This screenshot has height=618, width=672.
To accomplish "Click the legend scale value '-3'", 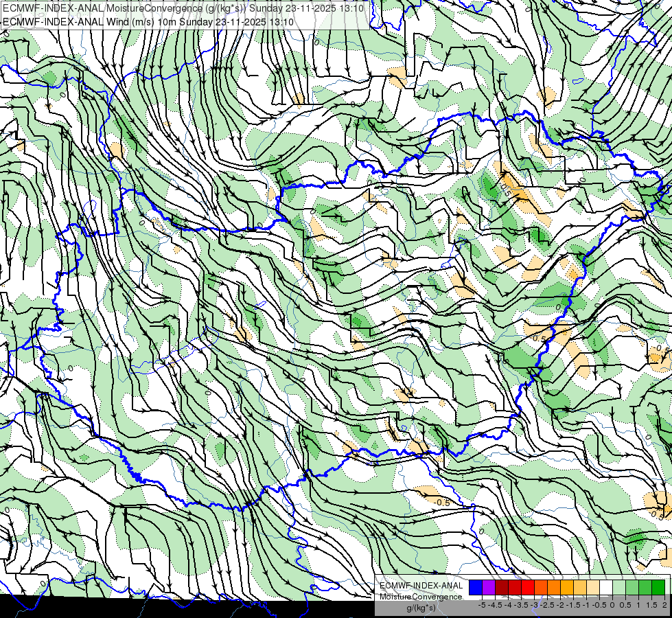I will 534,605.
